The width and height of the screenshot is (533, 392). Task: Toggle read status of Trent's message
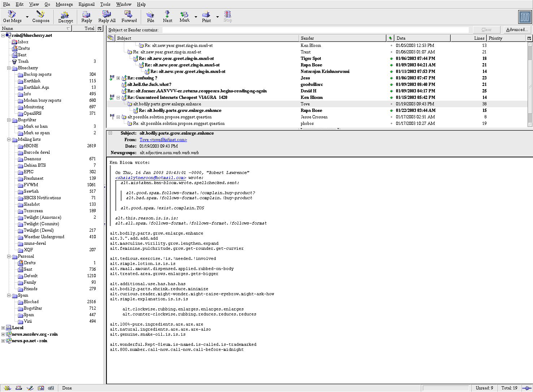(391, 52)
